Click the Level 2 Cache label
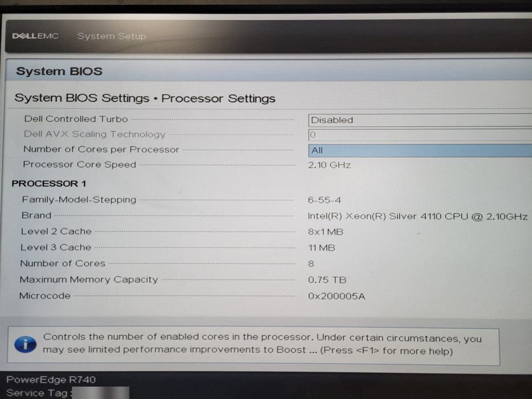 tap(56, 231)
